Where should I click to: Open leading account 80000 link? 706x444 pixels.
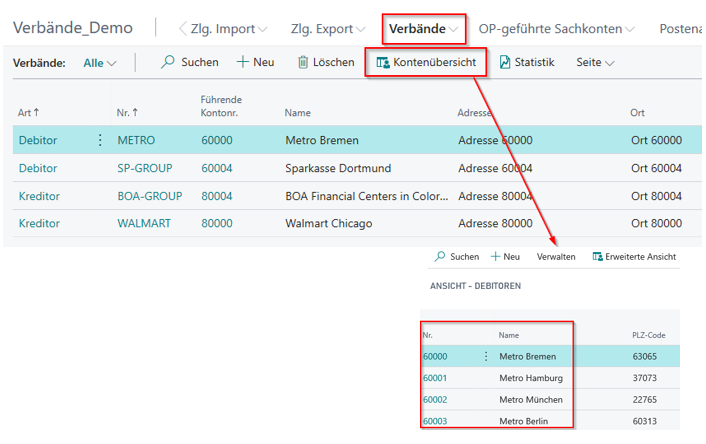point(217,223)
